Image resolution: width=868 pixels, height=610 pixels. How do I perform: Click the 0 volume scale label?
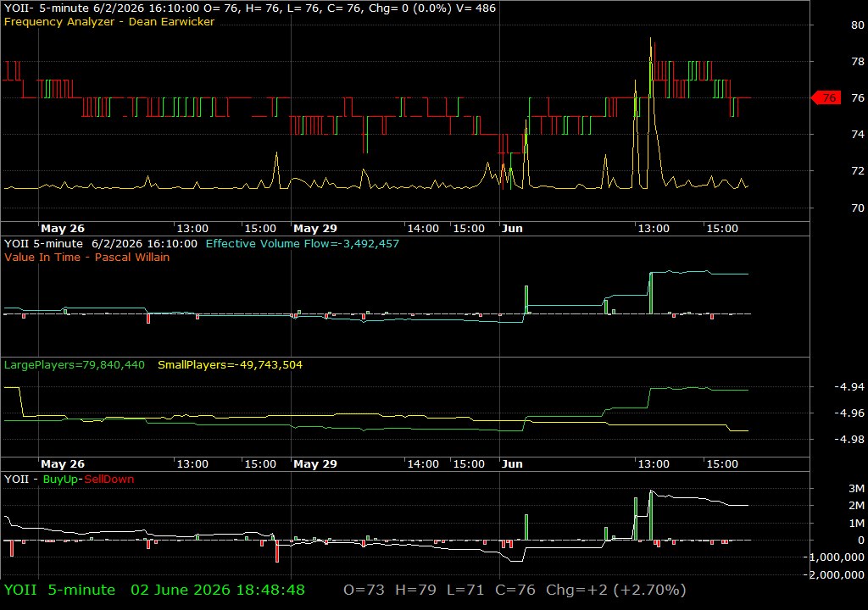click(x=861, y=541)
